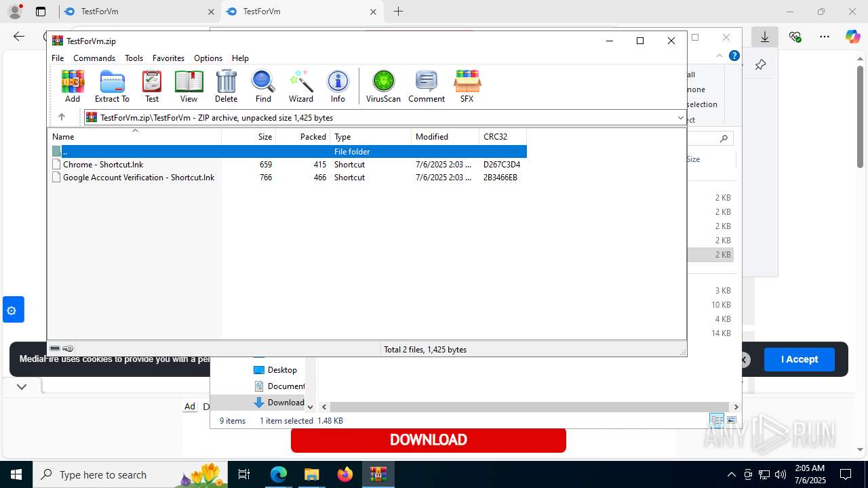Click the drive icon in WinRAR status bar
The image size is (868, 488).
coord(55,348)
